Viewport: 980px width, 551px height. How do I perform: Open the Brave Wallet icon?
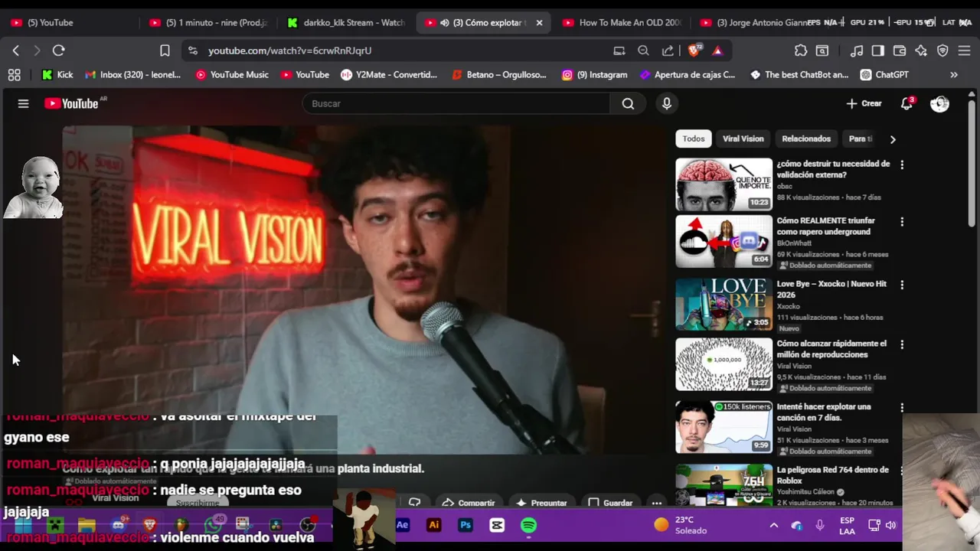tap(900, 51)
